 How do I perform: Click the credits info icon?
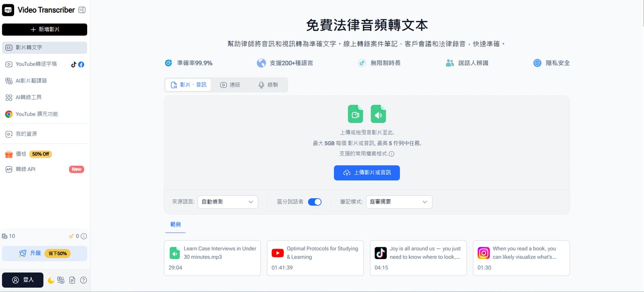[83, 236]
